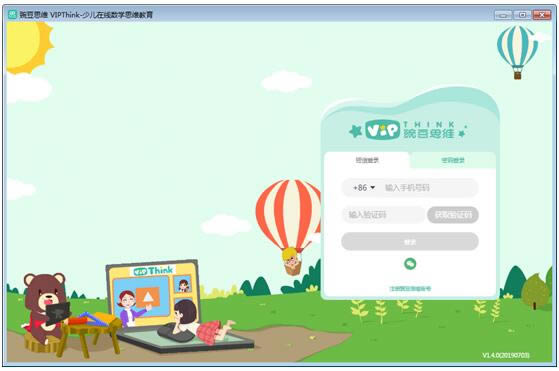
Task: Click the VIP Think logo in login panel
Action: coord(409,129)
